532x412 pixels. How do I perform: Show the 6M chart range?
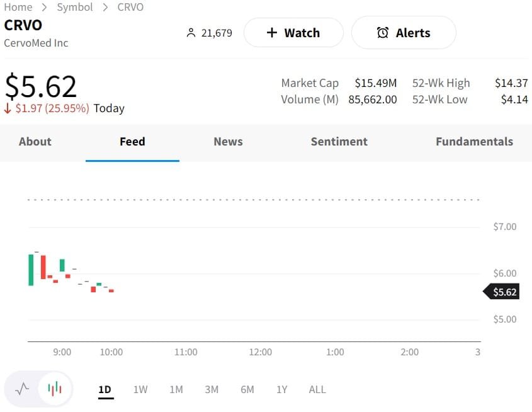(x=247, y=389)
